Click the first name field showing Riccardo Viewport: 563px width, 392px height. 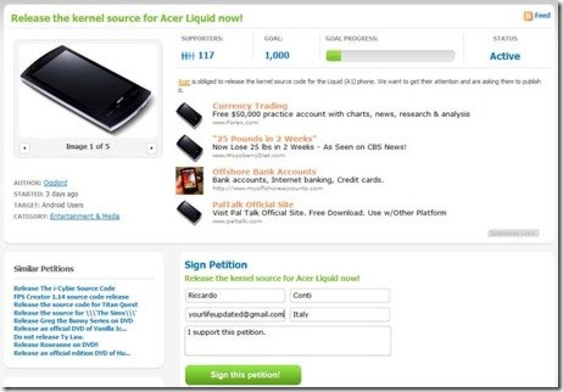[235, 296]
